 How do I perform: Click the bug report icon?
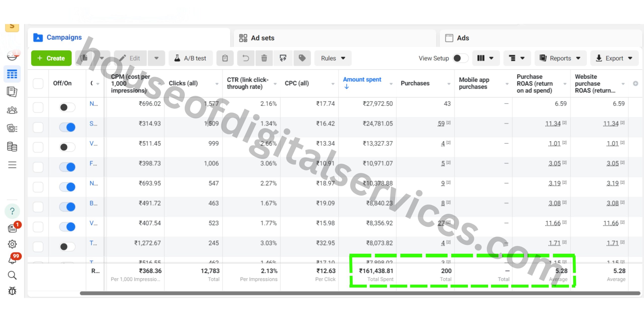point(12,291)
